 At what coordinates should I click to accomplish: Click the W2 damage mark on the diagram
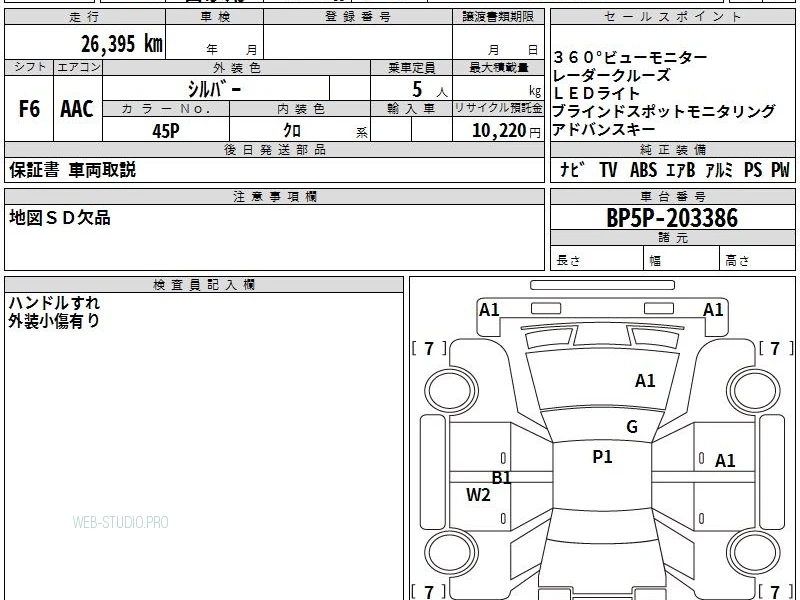[478, 495]
